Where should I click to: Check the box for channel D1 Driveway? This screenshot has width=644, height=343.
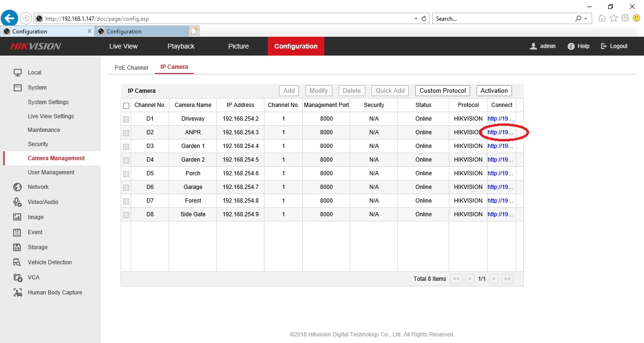(x=126, y=119)
